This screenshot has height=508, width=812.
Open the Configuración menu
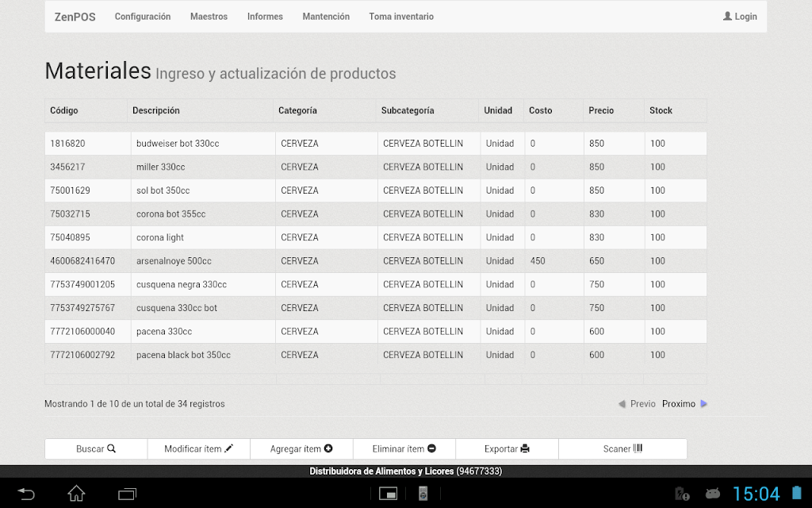(143, 17)
